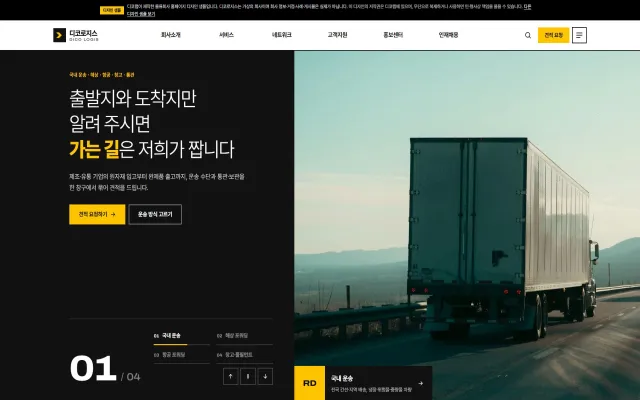Viewport: 640px width, 400px height.
Task: Click the '/ 04' slide total text
Action: click(131, 377)
